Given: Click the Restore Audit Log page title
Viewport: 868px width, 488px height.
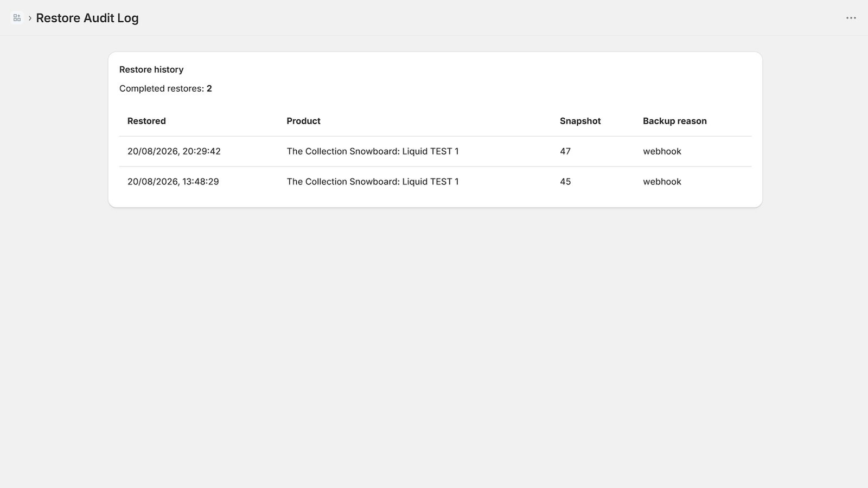Looking at the screenshot, I should [x=87, y=18].
